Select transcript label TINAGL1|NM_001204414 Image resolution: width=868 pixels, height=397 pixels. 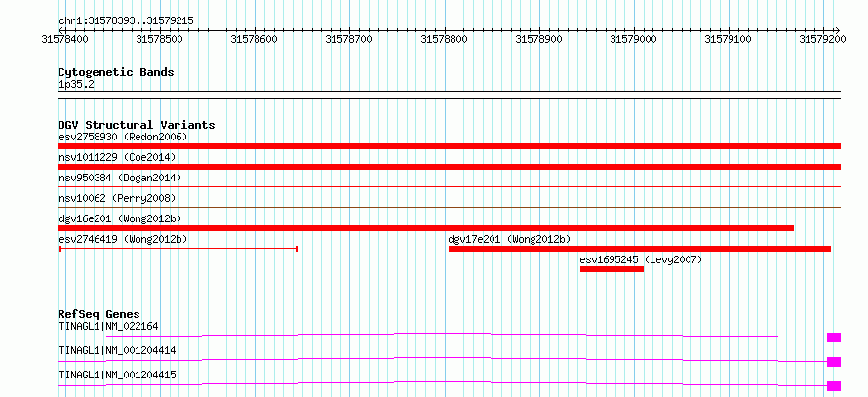tap(117, 350)
